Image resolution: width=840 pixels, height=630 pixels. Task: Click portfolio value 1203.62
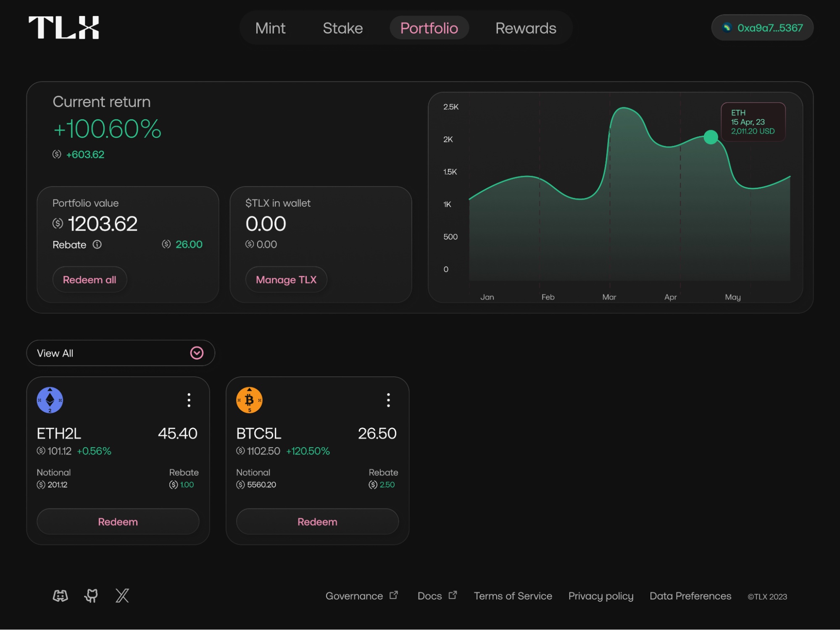tap(103, 223)
